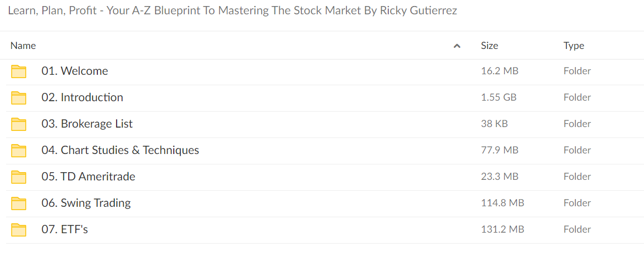Open the 03. Brokerage List folder

click(x=87, y=124)
